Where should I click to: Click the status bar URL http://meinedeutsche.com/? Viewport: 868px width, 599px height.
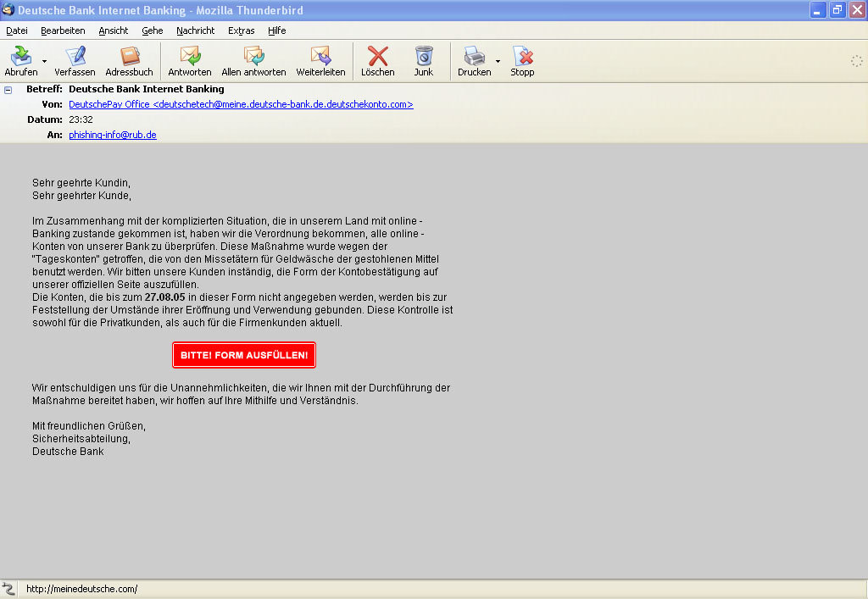click(82, 589)
